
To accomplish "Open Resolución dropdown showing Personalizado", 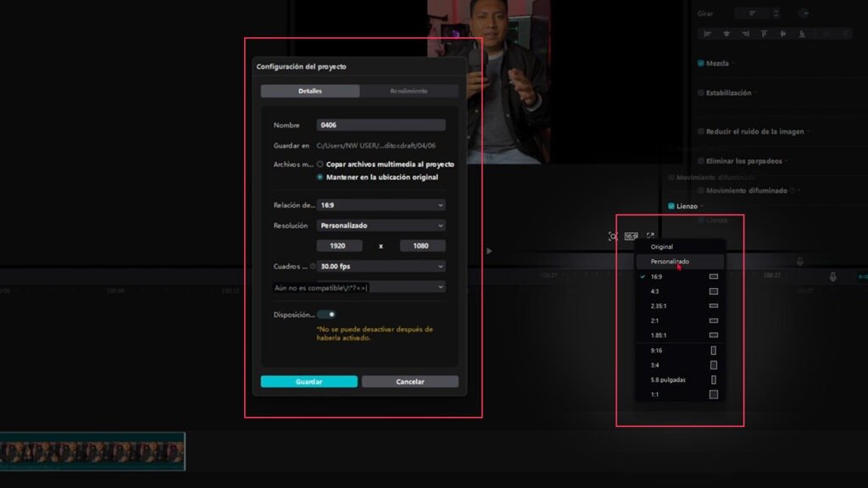I will [381, 225].
